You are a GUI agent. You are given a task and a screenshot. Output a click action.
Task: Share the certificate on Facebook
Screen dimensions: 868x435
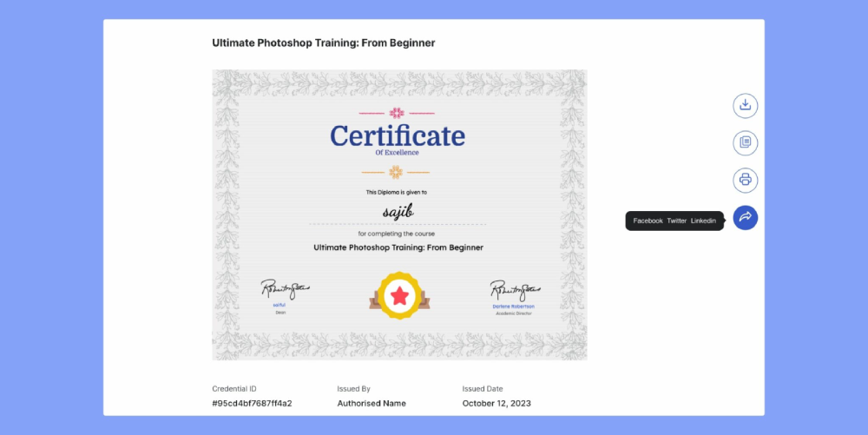tap(648, 221)
